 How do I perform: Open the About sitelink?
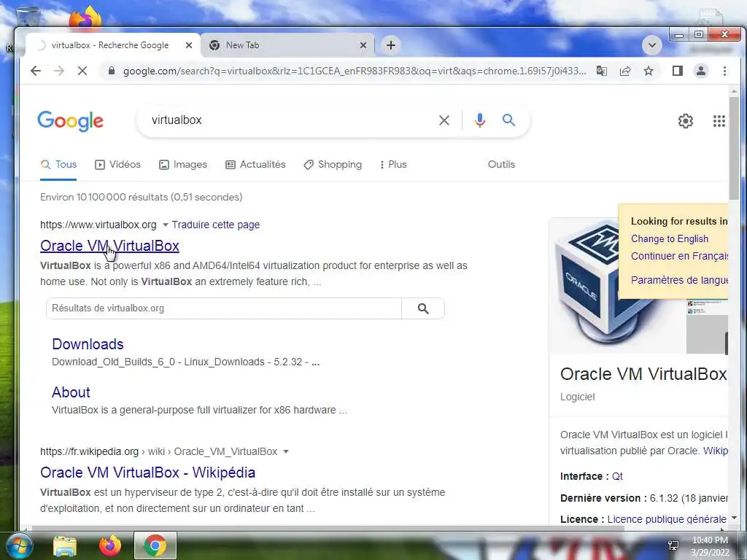[71, 392]
